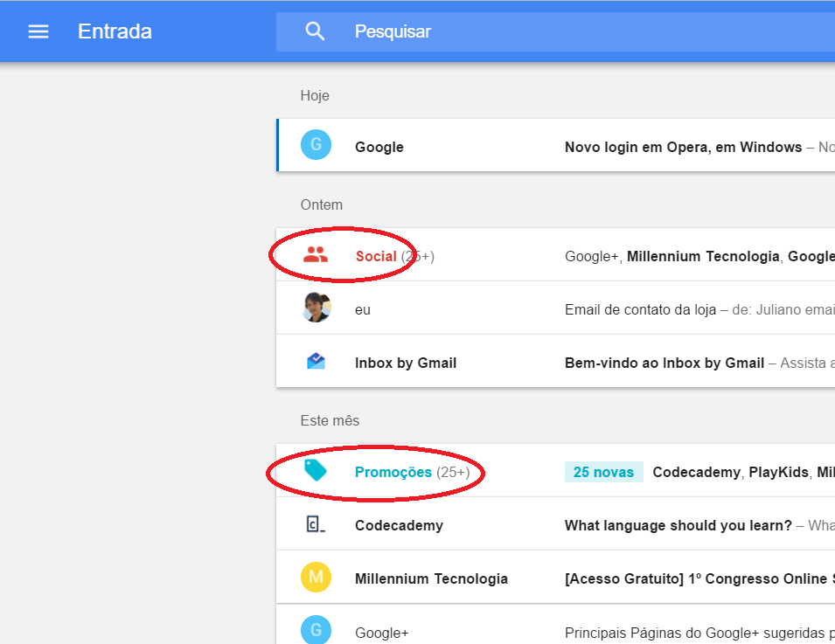Select the Millennium Tecnologia sender name
Screen dimensions: 835x644
coord(431,578)
